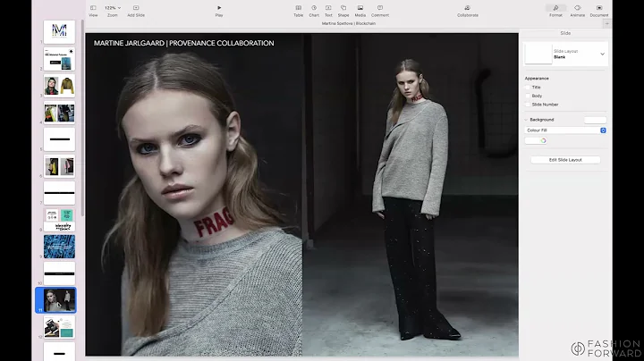The image size is (644, 361).
Task: Select slide 2 thumbnail in navigator
Action: coord(59,59)
